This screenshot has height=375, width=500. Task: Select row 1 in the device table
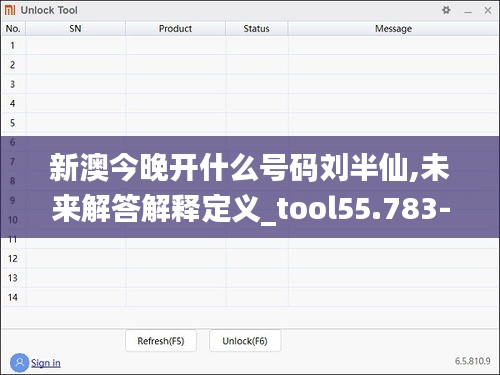[x=250, y=45]
